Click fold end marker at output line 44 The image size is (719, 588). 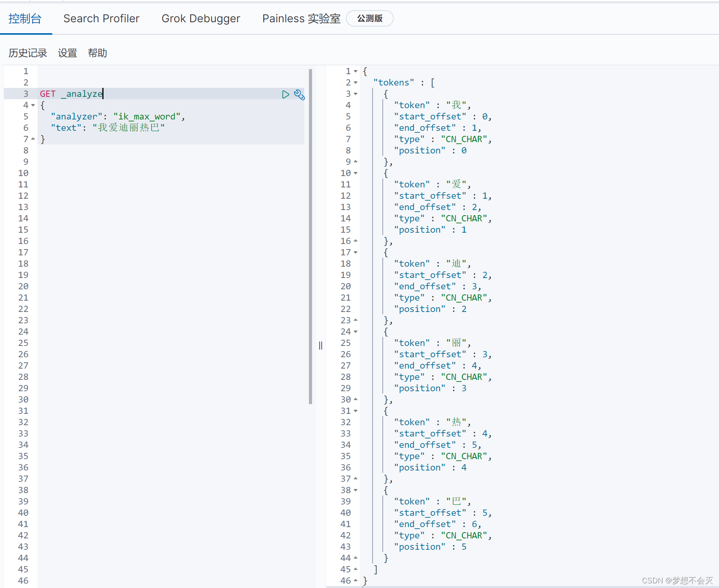pyautogui.click(x=355, y=558)
